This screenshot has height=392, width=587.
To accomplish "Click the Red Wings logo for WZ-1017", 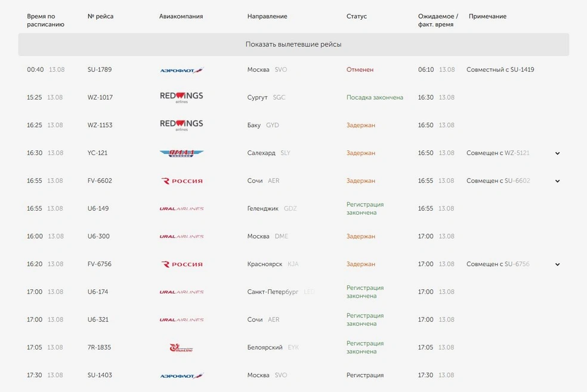I will point(181,97).
